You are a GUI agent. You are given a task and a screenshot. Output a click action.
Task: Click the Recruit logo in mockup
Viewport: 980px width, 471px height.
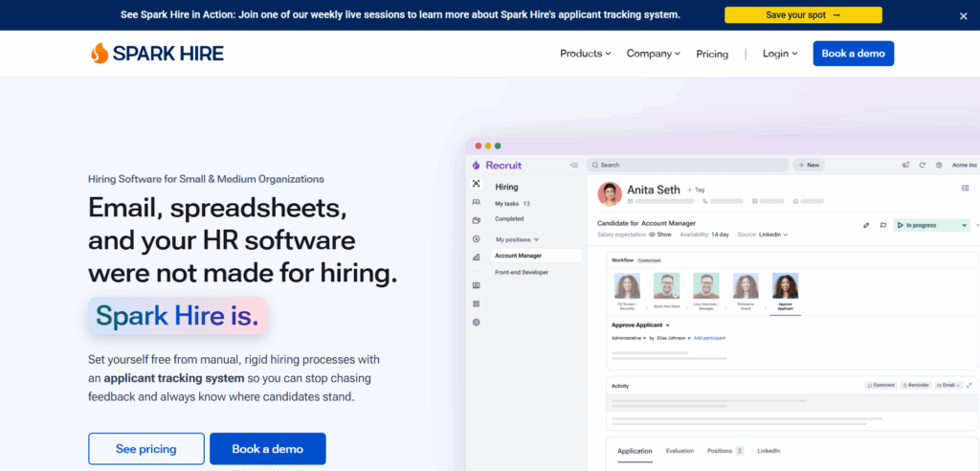[497, 165]
